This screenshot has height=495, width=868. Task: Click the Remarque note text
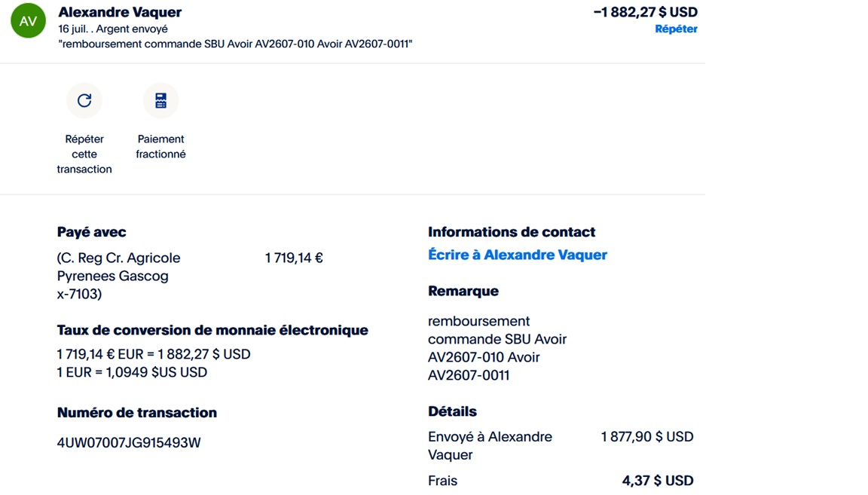pos(497,348)
